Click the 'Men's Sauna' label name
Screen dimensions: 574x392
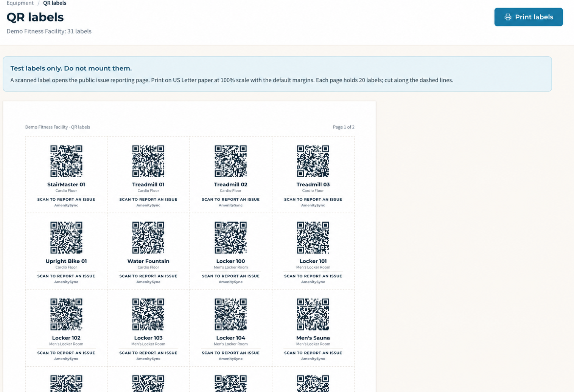coord(313,338)
